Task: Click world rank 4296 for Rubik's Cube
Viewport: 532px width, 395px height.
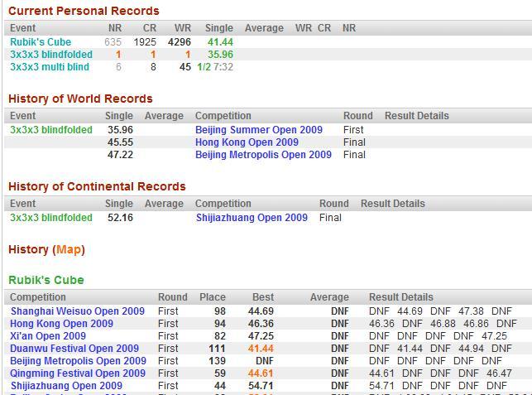Action: 180,42
